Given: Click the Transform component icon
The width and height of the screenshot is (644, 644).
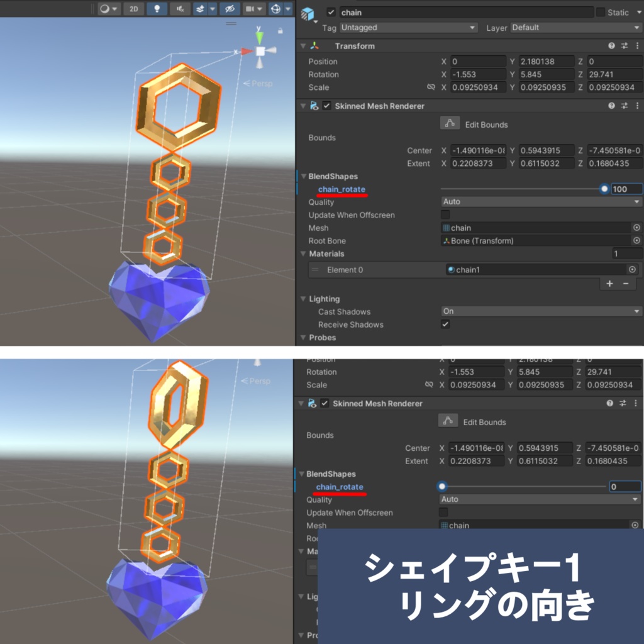Looking at the screenshot, I should pos(316,45).
